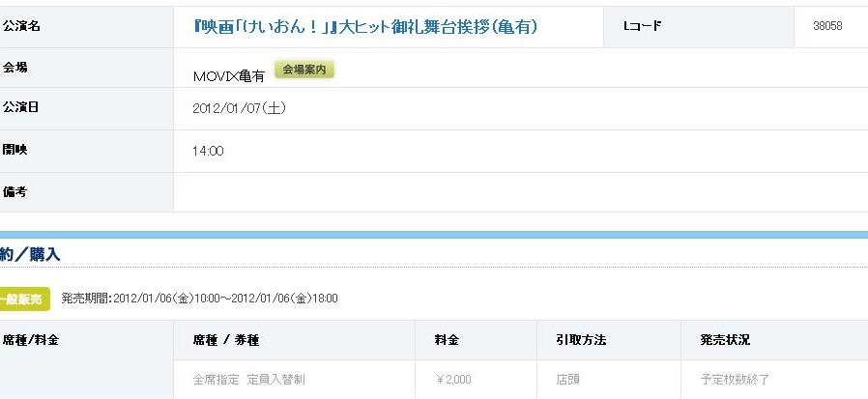Click the L-code number 38058
This screenshot has width=868, height=399.
point(827,27)
